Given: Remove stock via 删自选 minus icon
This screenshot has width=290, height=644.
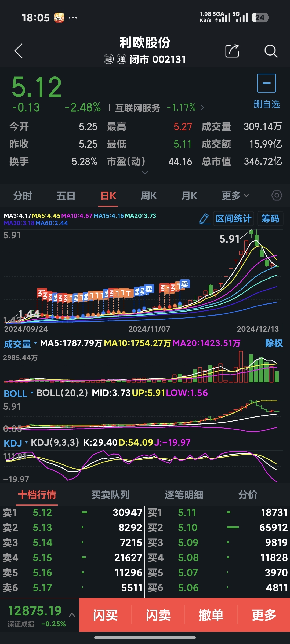Looking at the screenshot, I should [x=267, y=83].
